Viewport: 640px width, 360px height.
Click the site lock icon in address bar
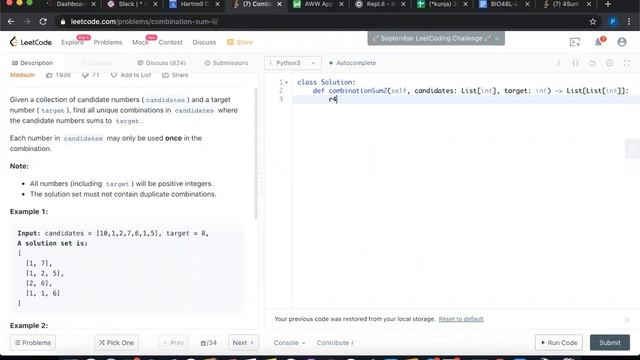click(63, 22)
